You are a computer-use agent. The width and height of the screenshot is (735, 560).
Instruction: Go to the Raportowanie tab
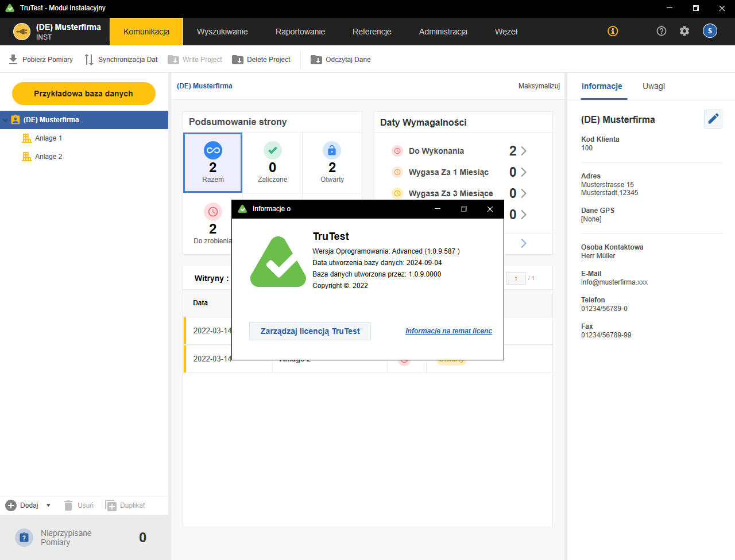pos(300,32)
